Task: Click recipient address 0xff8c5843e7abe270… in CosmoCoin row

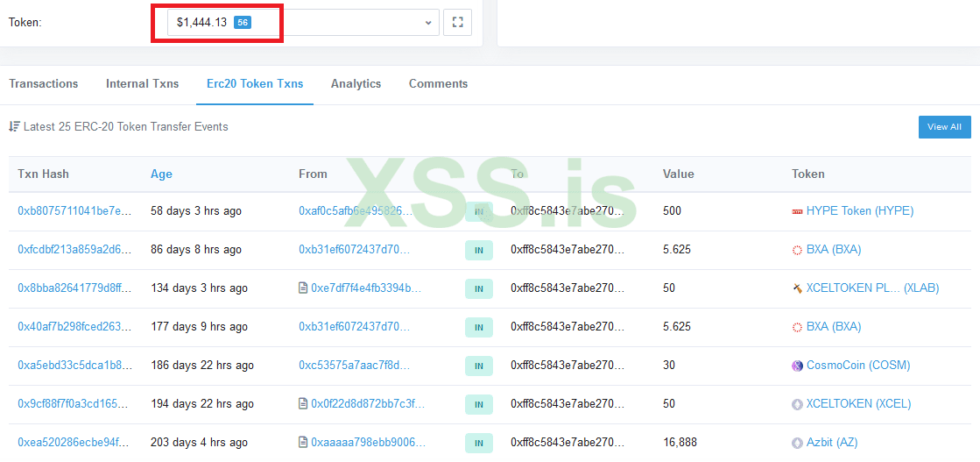Action: pos(568,366)
